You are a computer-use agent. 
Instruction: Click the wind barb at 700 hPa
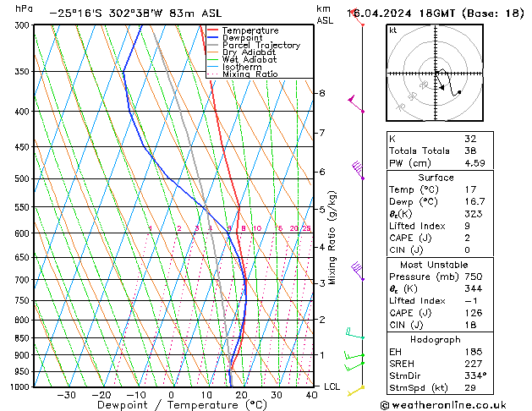coord(358,271)
